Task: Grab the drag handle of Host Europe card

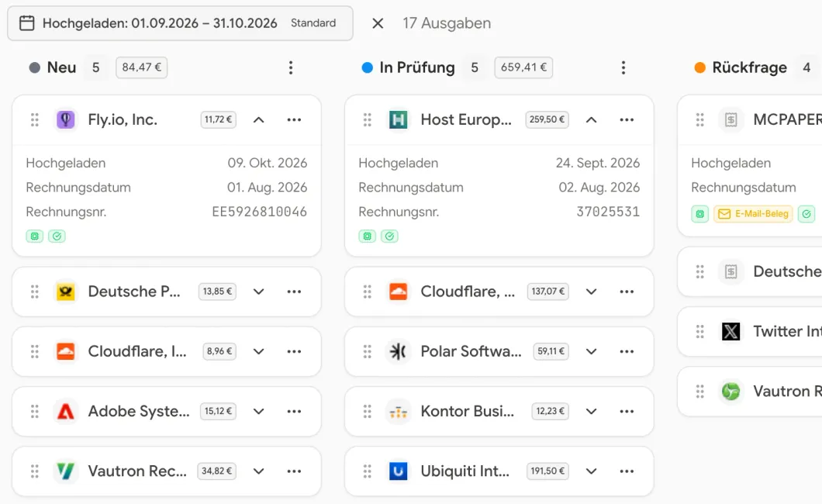Action: pyautogui.click(x=368, y=120)
